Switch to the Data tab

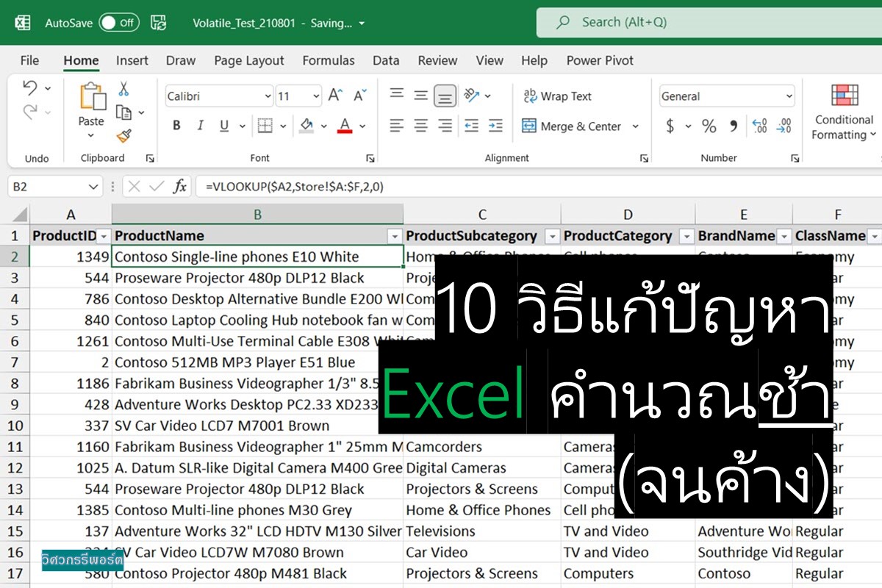tap(386, 60)
